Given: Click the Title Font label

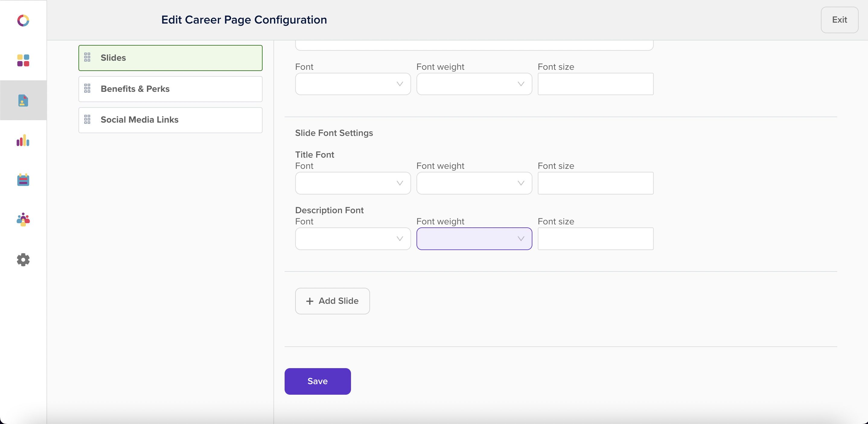Looking at the screenshot, I should (x=314, y=154).
